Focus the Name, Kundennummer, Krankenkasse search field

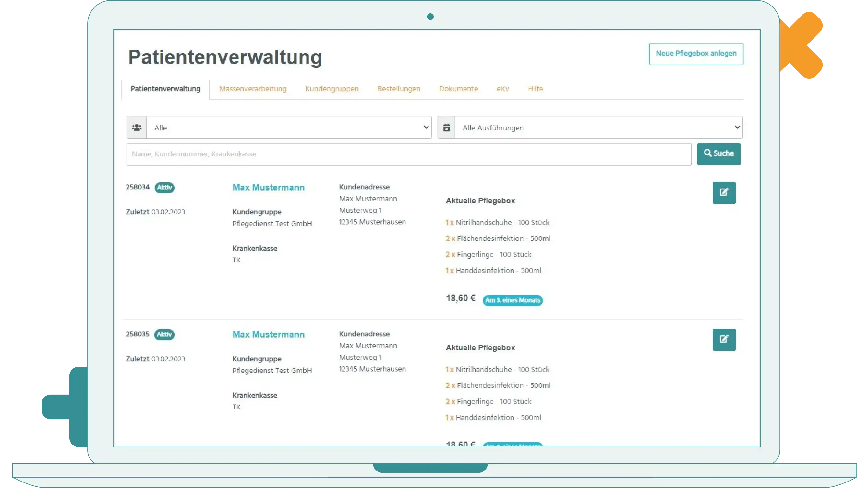pyautogui.click(x=409, y=154)
